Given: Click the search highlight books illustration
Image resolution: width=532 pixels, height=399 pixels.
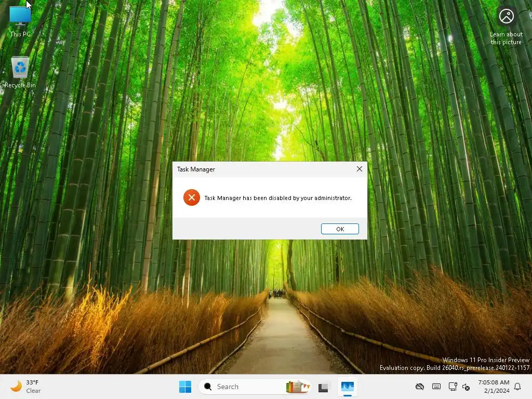Looking at the screenshot, I should click(x=298, y=387).
